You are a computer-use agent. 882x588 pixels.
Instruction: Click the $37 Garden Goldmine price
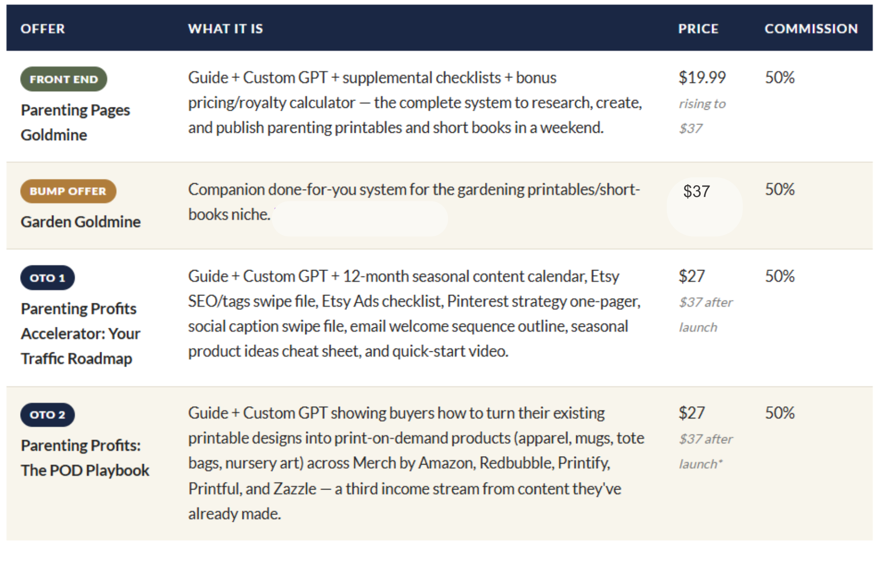coord(696,192)
